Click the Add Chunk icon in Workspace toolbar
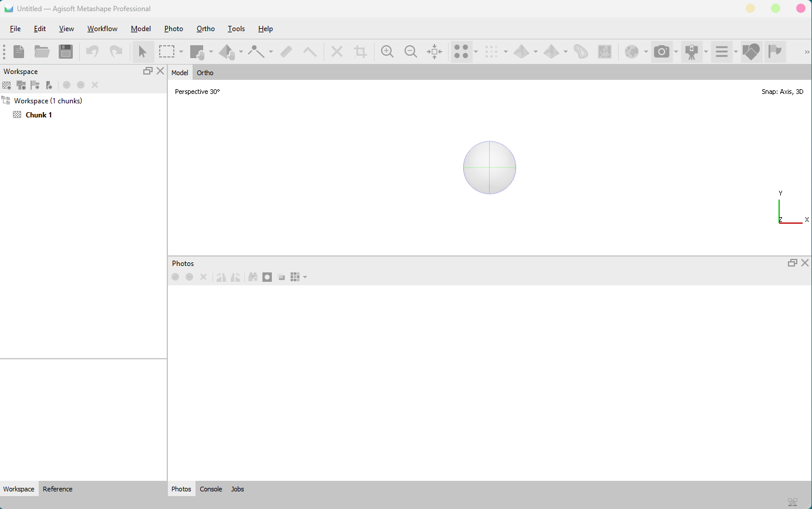812x509 pixels. pos(7,85)
